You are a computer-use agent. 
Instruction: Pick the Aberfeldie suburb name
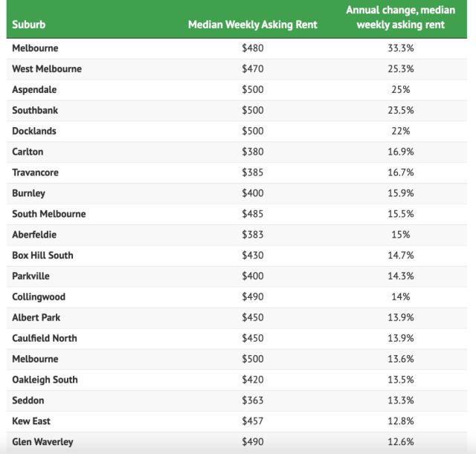pos(34,235)
